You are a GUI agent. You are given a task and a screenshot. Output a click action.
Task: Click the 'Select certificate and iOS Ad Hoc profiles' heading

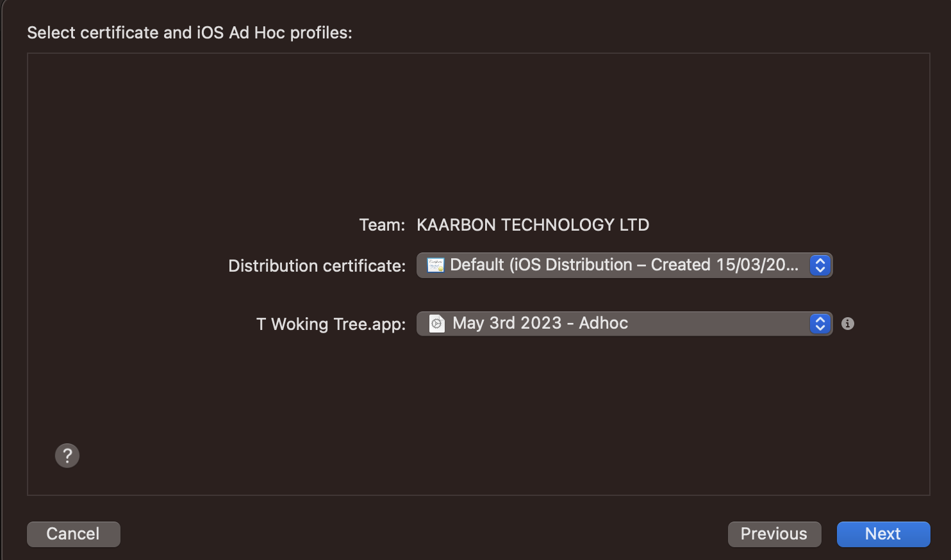tap(190, 33)
